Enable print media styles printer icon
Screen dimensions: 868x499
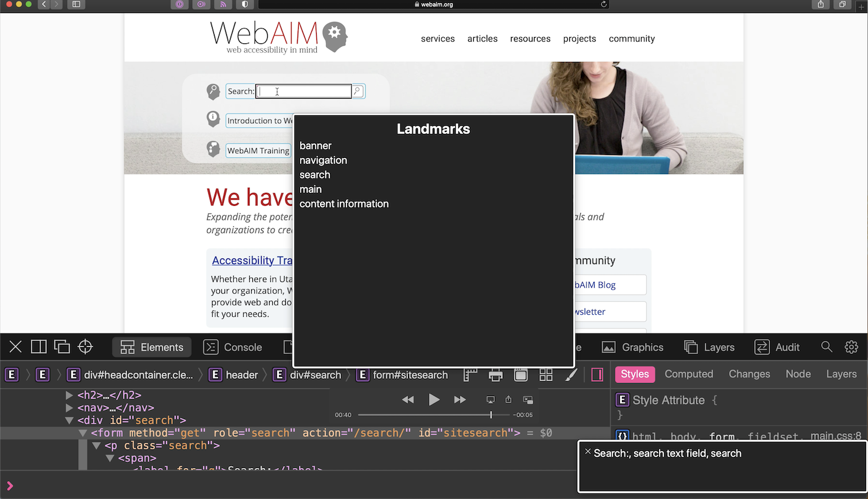[x=495, y=374]
